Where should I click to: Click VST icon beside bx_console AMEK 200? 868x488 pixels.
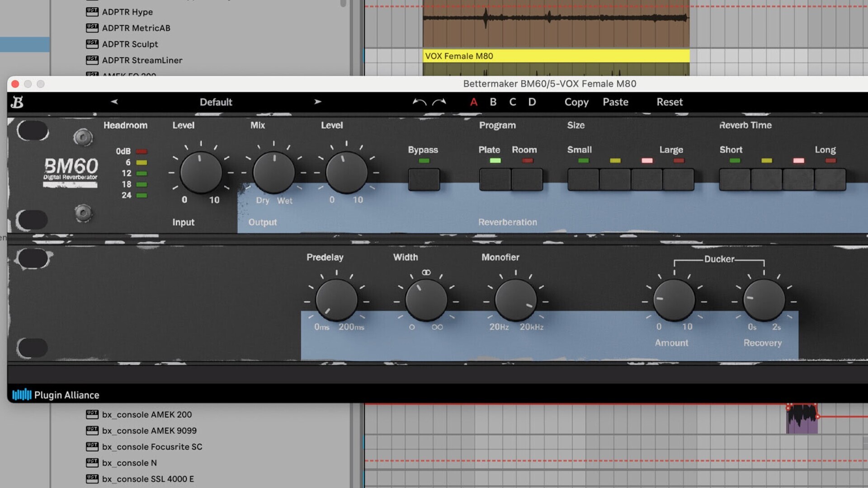click(92, 414)
